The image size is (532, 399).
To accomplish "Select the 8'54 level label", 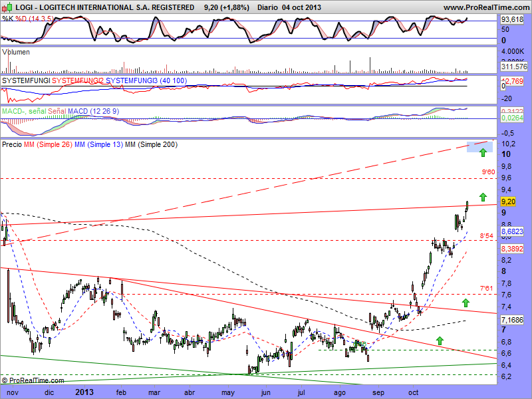I will (486, 236).
